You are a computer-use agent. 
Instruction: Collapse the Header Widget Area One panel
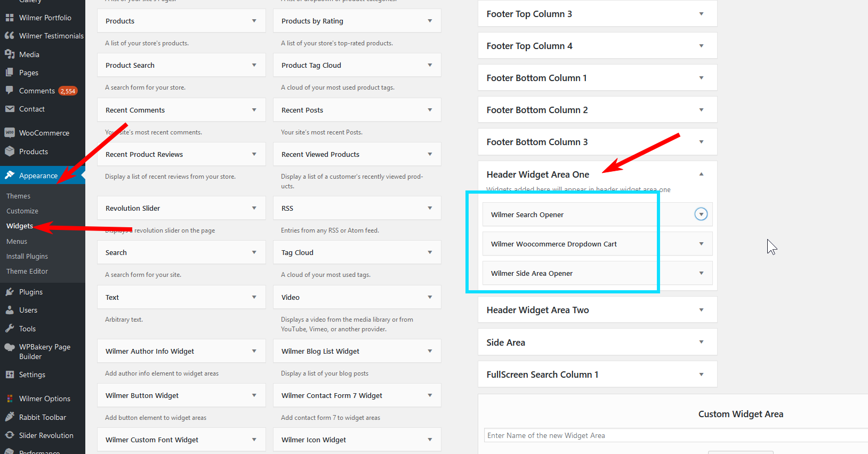702,174
